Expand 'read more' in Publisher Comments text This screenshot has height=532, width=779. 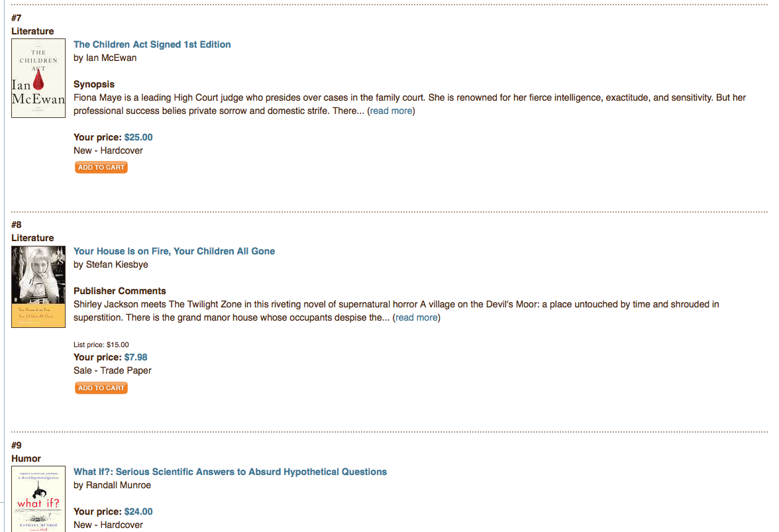pyautogui.click(x=416, y=317)
